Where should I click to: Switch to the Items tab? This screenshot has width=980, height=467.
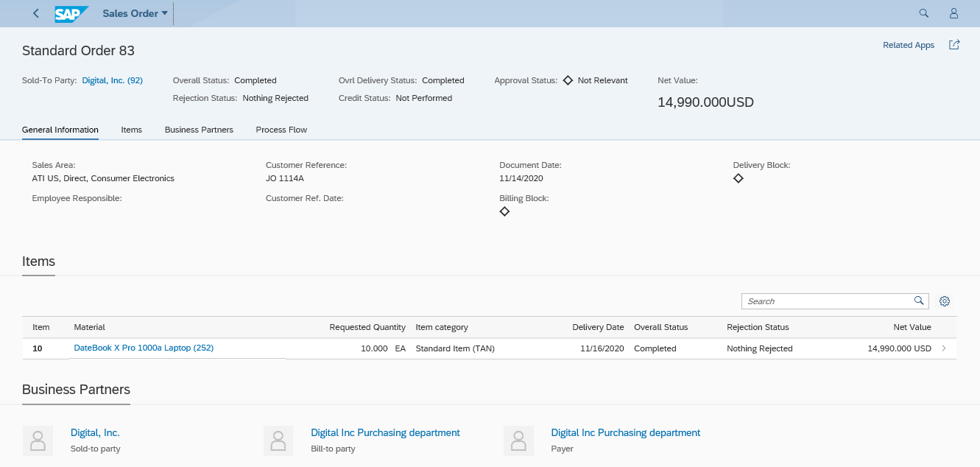pyautogui.click(x=131, y=130)
